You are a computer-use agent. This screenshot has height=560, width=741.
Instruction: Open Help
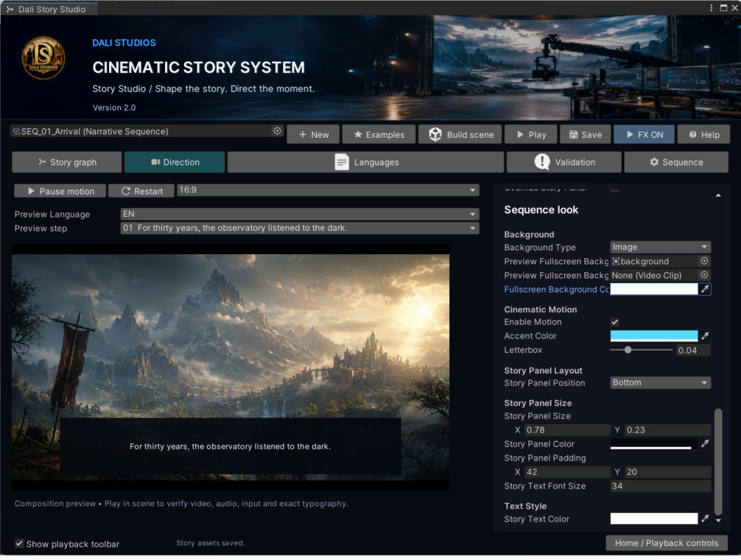click(x=704, y=134)
